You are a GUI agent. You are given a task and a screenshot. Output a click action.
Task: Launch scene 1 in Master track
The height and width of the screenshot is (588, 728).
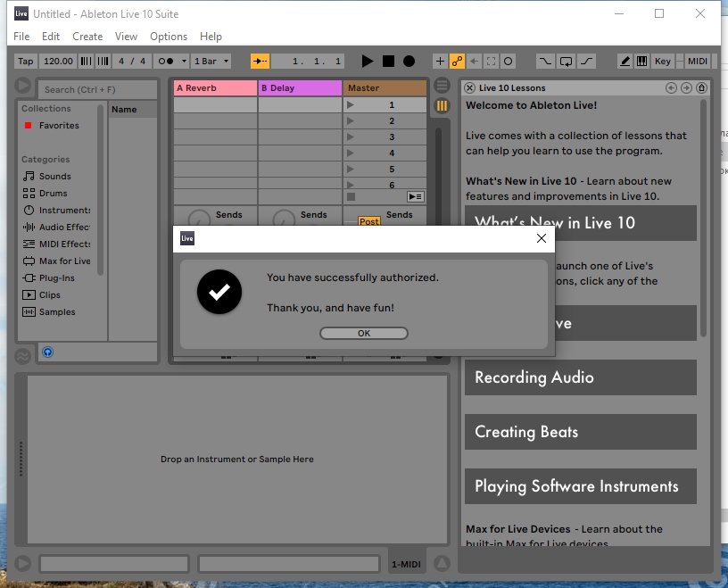point(351,105)
